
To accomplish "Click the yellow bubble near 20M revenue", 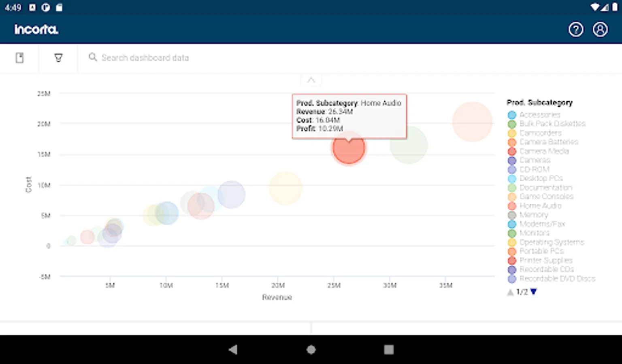I will (x=285, y=188).
